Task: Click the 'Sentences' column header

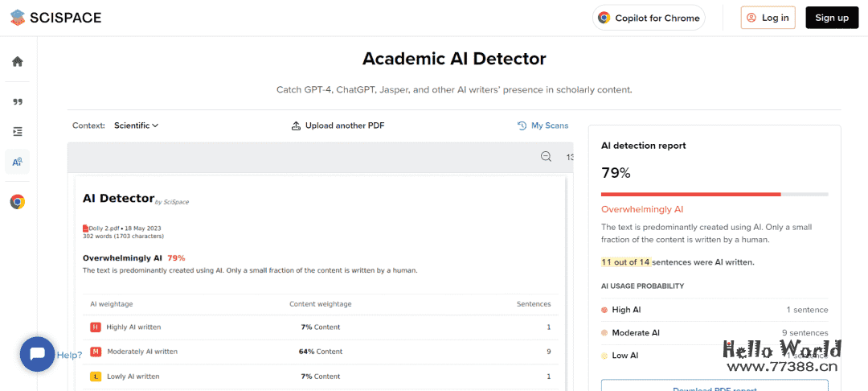Action: point(534,304)
